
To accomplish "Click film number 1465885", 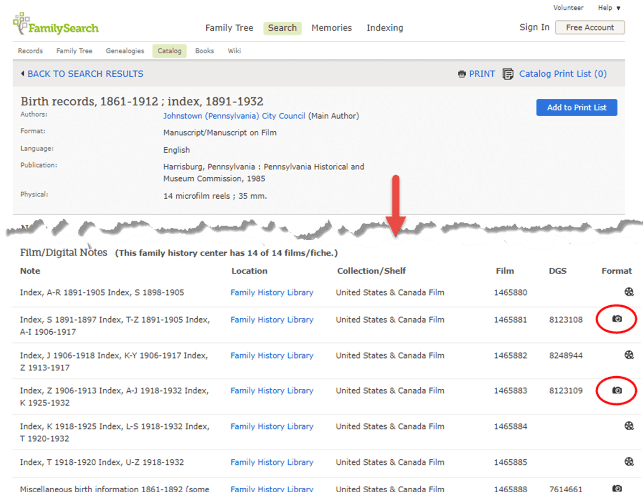I will point(511,462).
